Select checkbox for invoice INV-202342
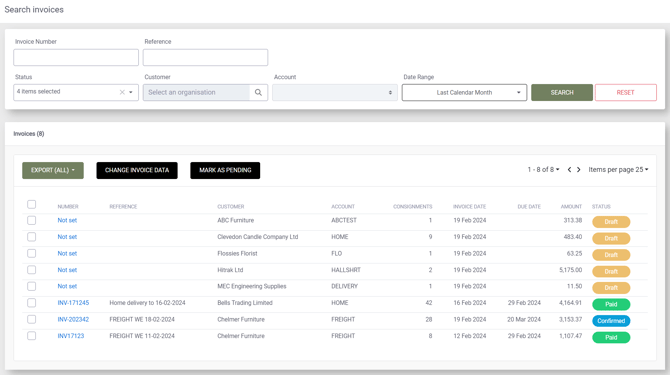670x375 pixels. [x=32, y=319]
